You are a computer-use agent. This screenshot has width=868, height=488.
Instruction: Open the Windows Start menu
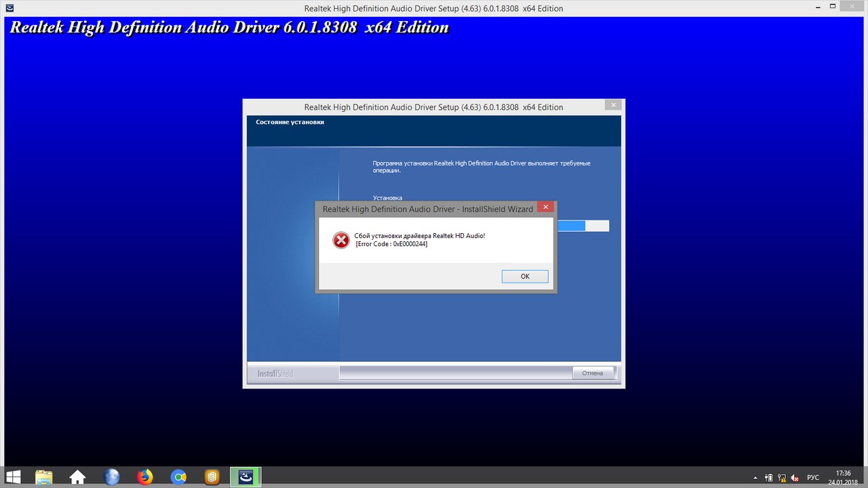[13, 477]
